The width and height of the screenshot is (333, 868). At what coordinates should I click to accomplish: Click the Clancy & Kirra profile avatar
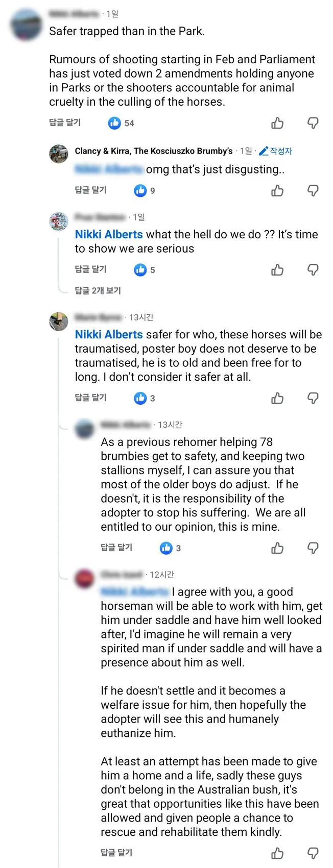pyautogui.click(x=59, y=153)
